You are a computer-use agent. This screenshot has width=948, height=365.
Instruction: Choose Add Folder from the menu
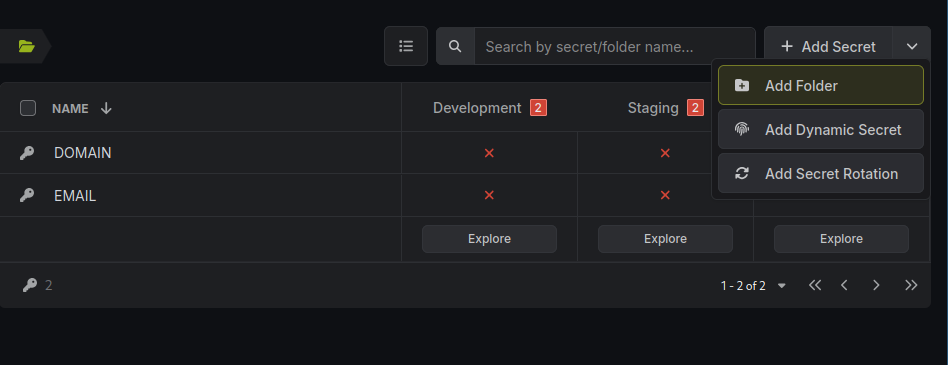[820, 85]
